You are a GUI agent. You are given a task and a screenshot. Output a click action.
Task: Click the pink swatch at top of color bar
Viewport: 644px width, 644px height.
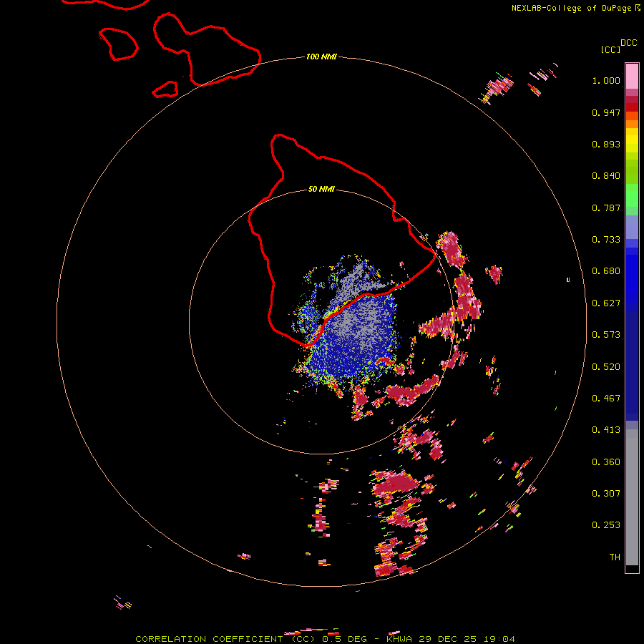[632, 76]
